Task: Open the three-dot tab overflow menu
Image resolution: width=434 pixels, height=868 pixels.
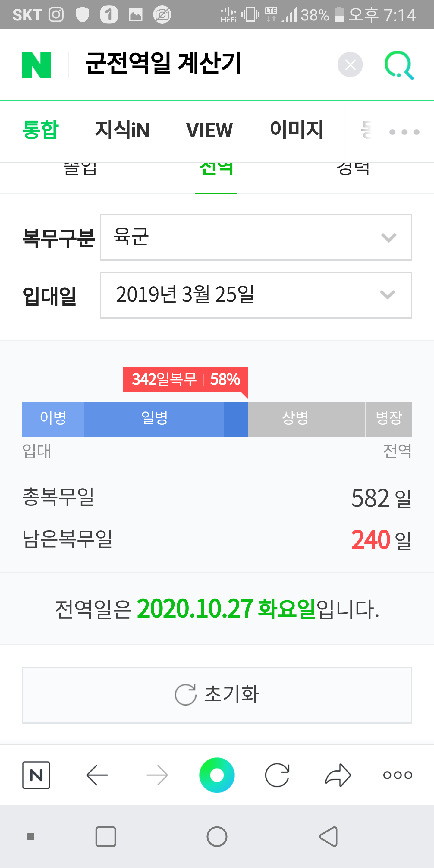Action: pos(404,132)
